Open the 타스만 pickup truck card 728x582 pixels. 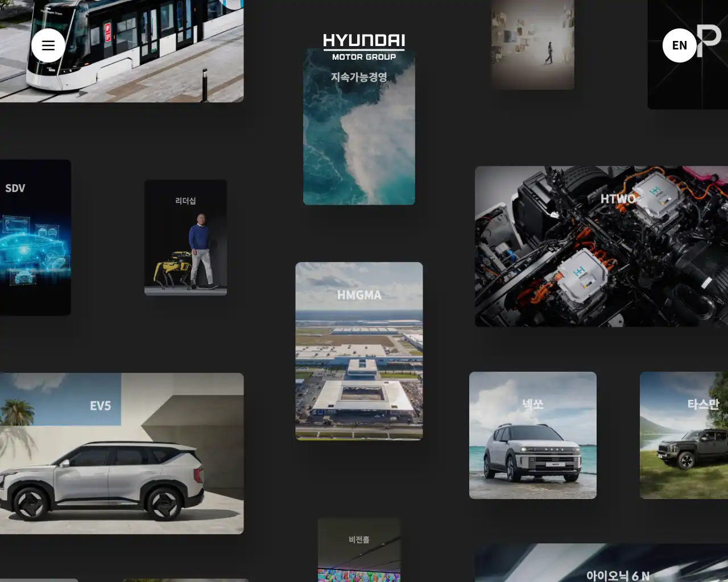684,435
